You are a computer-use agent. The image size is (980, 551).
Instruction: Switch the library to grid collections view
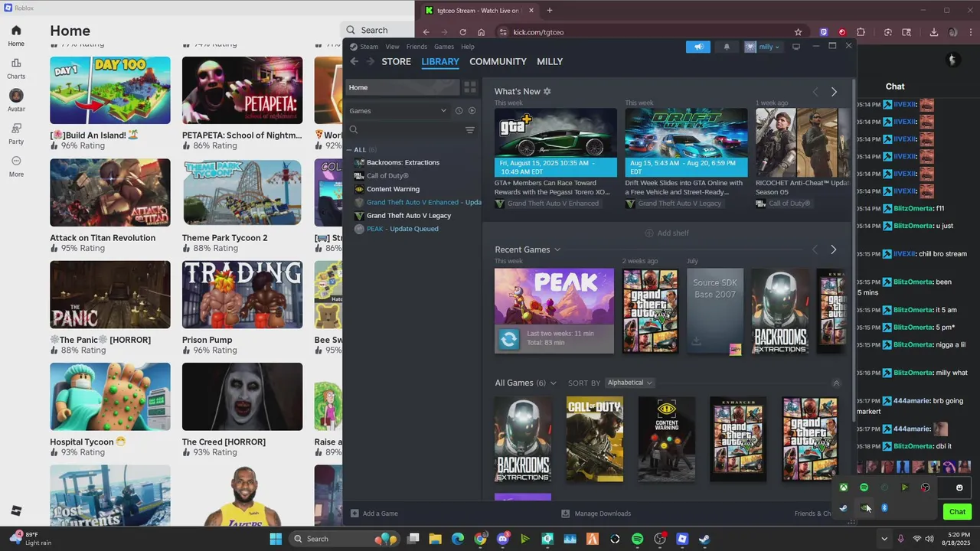(x=470, y=87)
